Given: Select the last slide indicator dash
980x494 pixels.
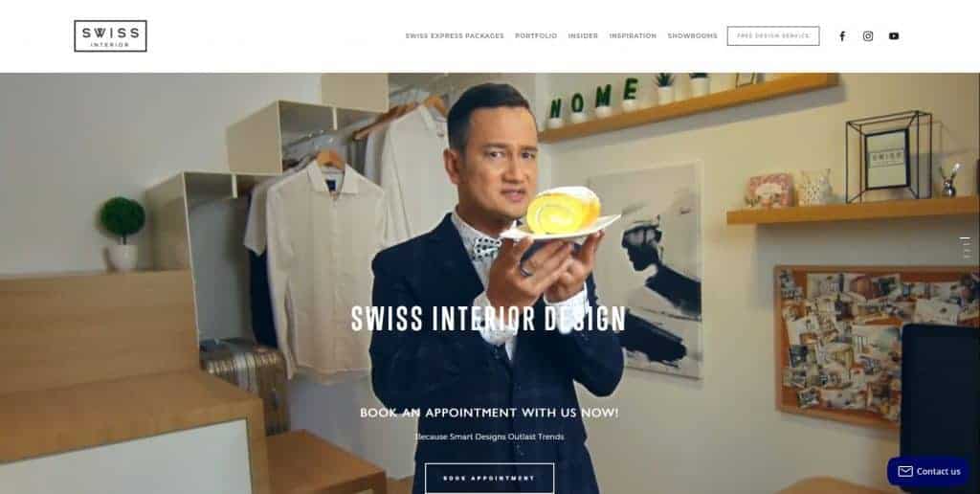Looking at the screenshot, I should pos(969,257).
